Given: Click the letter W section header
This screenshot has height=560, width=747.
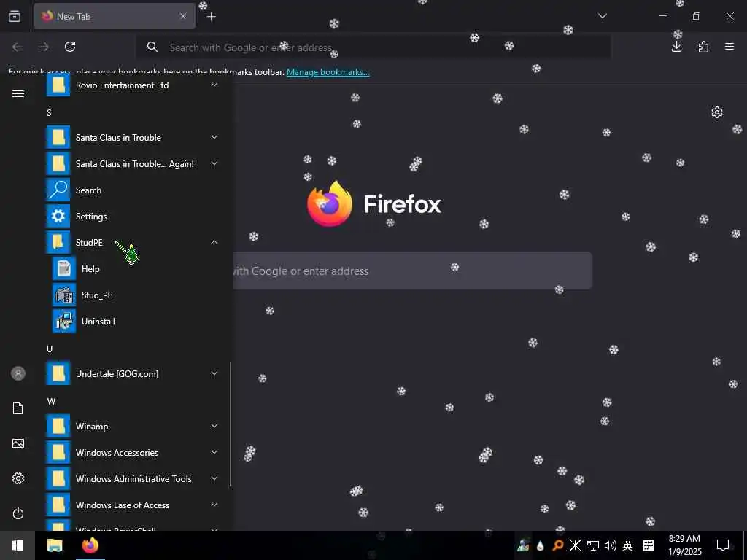Looking at the screenshot, I should tap(51, 402).
